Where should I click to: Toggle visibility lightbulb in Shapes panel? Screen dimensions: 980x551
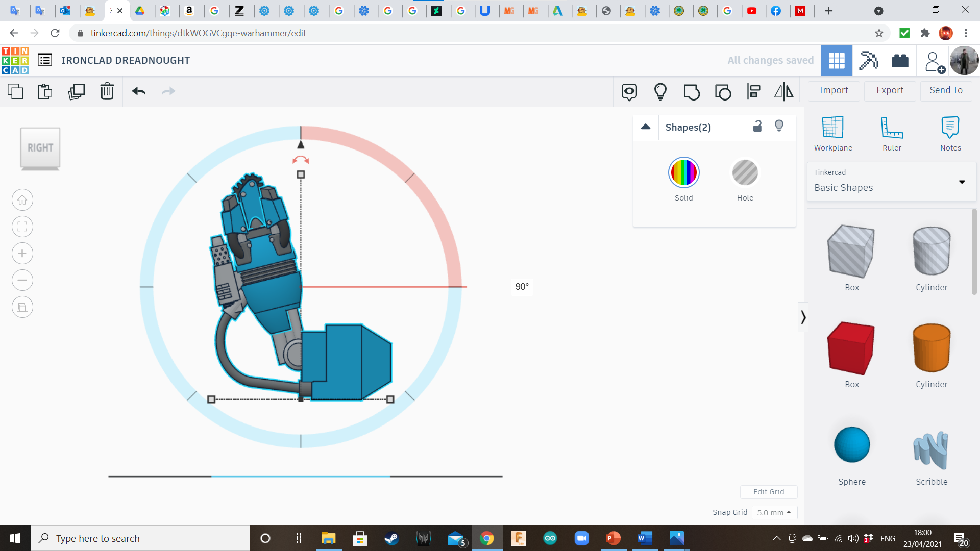click(x=779, y=127)
